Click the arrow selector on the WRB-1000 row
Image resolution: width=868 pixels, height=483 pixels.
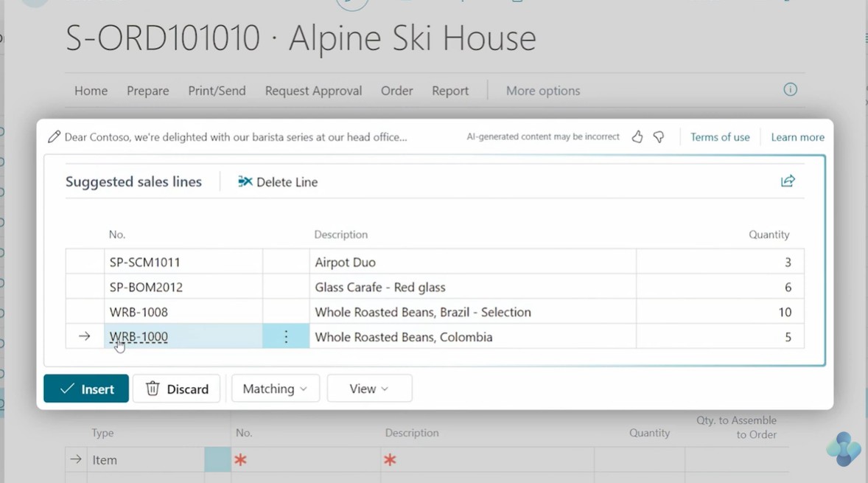tap(83, 336)
